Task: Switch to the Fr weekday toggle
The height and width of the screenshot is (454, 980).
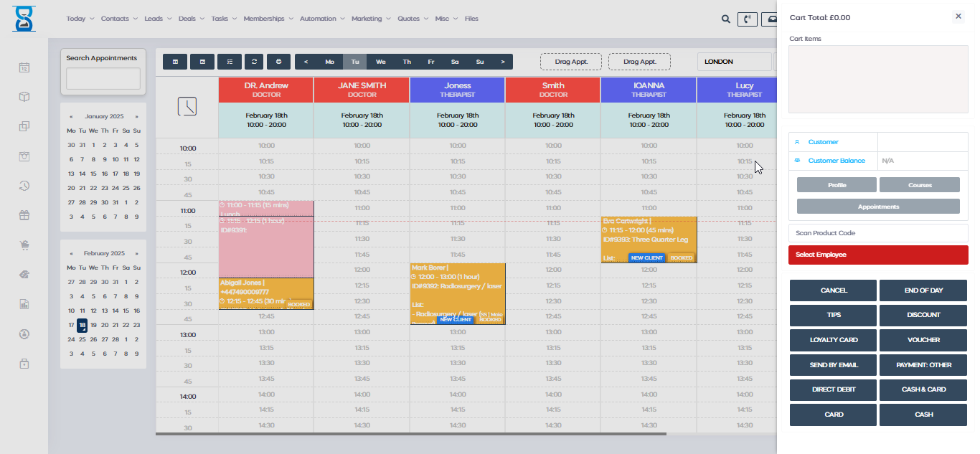Action: 431,62
